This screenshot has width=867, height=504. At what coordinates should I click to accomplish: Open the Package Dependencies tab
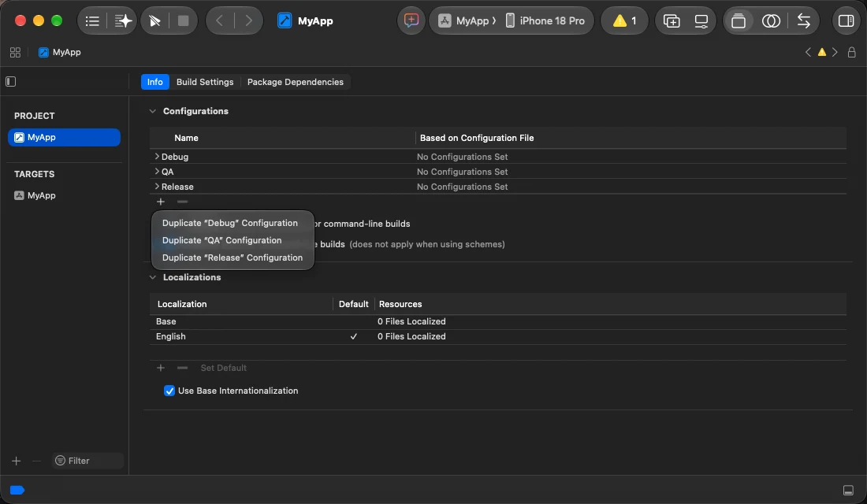tap(296, 82)
